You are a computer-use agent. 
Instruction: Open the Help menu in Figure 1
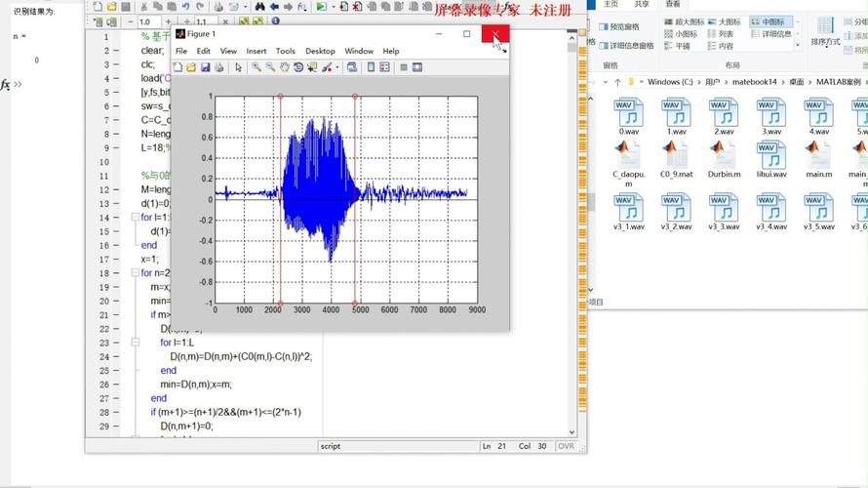pyautogui.click(x=391, y=51)
